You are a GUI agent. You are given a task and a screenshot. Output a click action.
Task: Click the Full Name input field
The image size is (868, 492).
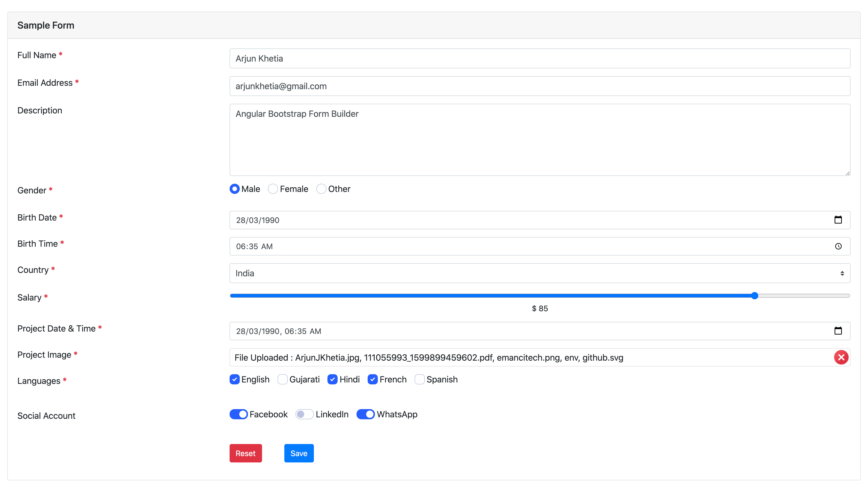point(540,58)
